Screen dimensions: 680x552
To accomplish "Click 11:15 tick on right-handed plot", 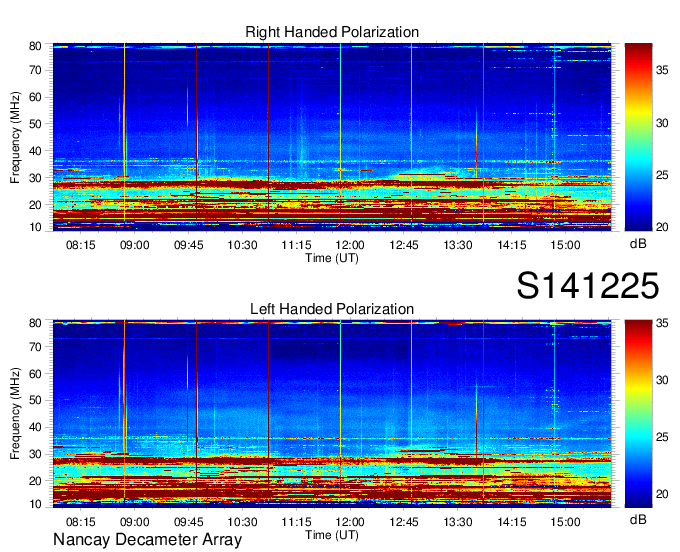I will point(296,245).
